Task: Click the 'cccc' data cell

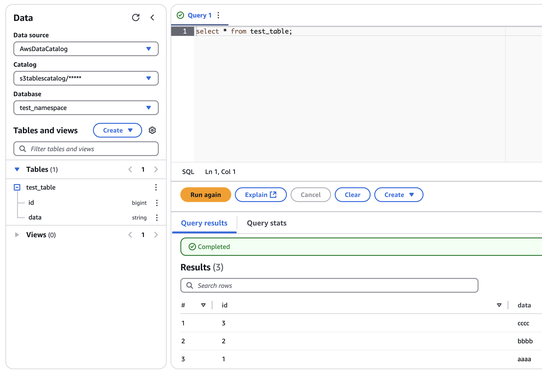Action: pos(523,323)
